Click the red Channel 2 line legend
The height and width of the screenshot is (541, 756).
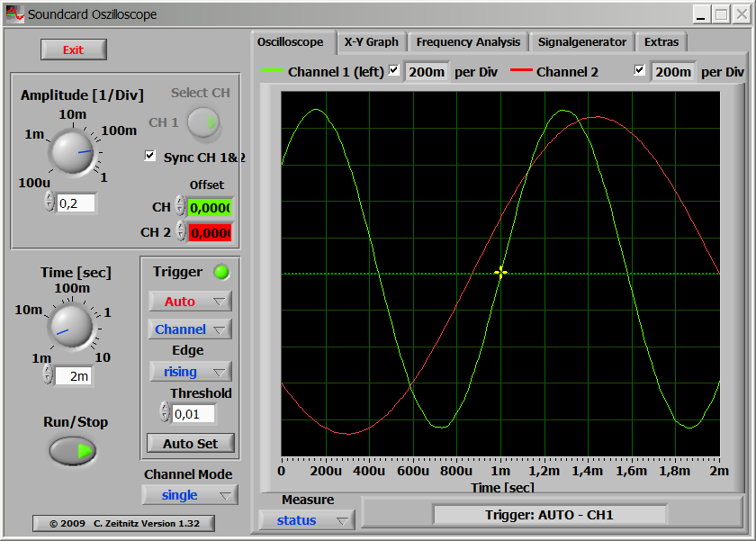tap(521, 70)
